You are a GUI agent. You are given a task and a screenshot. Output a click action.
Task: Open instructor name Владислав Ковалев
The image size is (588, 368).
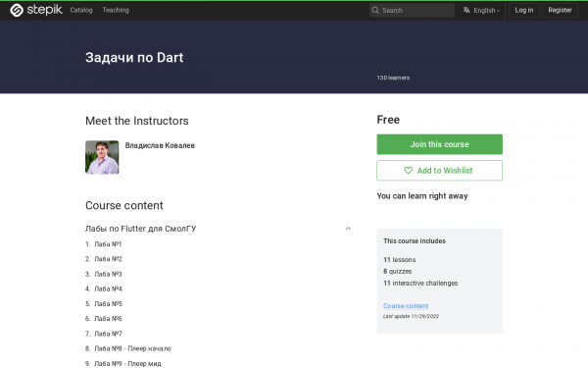point(160,145)
